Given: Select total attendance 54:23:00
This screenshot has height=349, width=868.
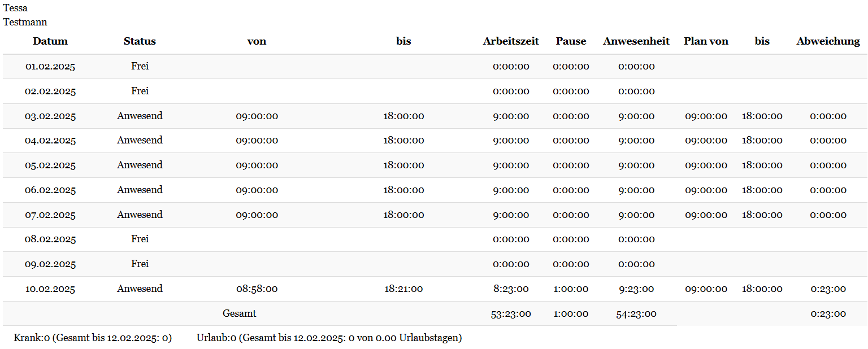Looking at the screenshot, I should tap(636, 314).
